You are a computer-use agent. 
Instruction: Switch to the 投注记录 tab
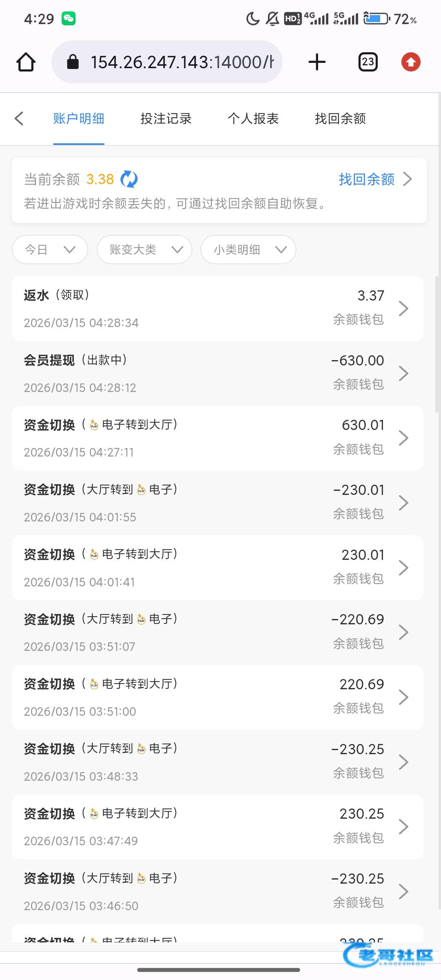166,119
